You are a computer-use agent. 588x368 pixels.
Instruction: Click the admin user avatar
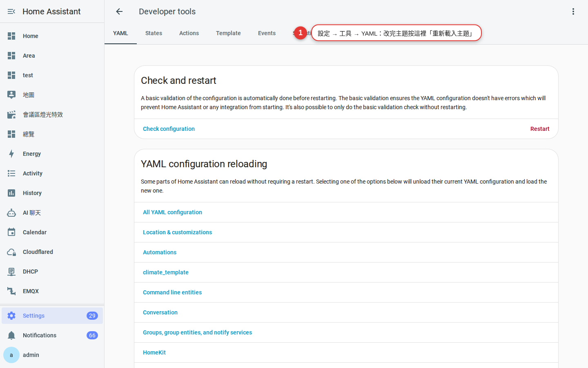coord(11,355)
